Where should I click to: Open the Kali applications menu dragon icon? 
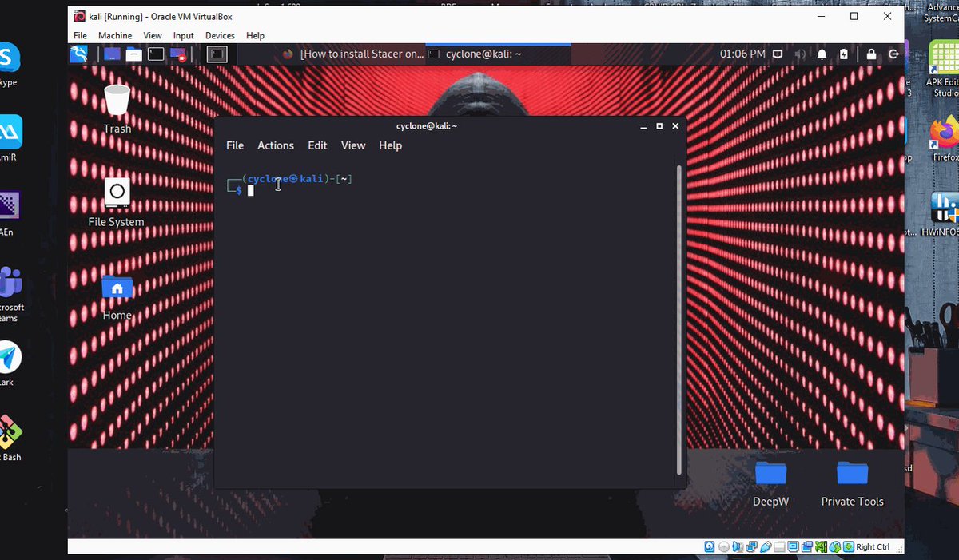tap(78, 54)
